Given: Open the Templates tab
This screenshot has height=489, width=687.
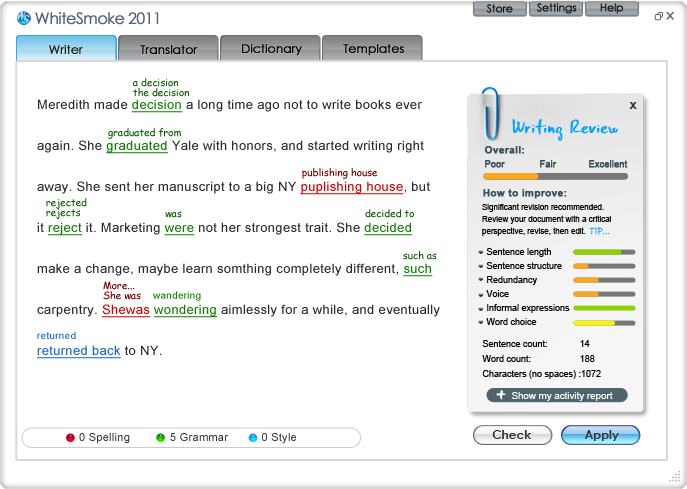Looking at the screenshot, I should (373, 48).
